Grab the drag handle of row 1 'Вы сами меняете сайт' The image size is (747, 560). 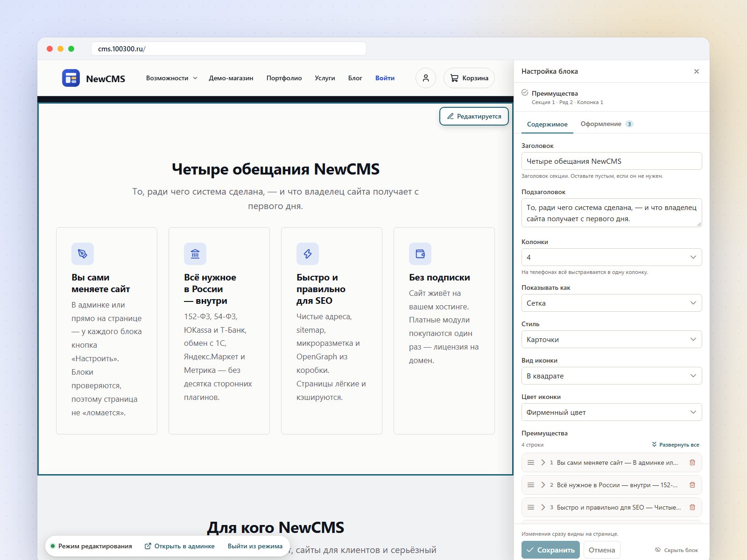tap(531, 462)
